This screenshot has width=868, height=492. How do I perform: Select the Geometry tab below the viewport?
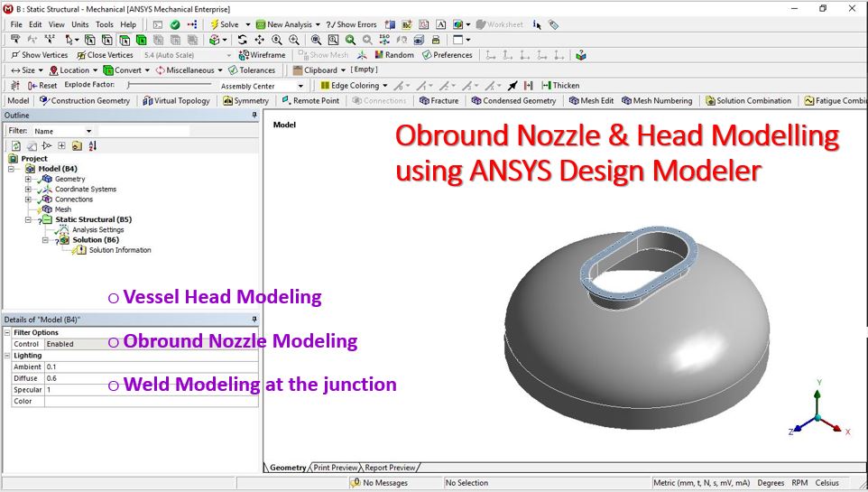pos(287,467)
